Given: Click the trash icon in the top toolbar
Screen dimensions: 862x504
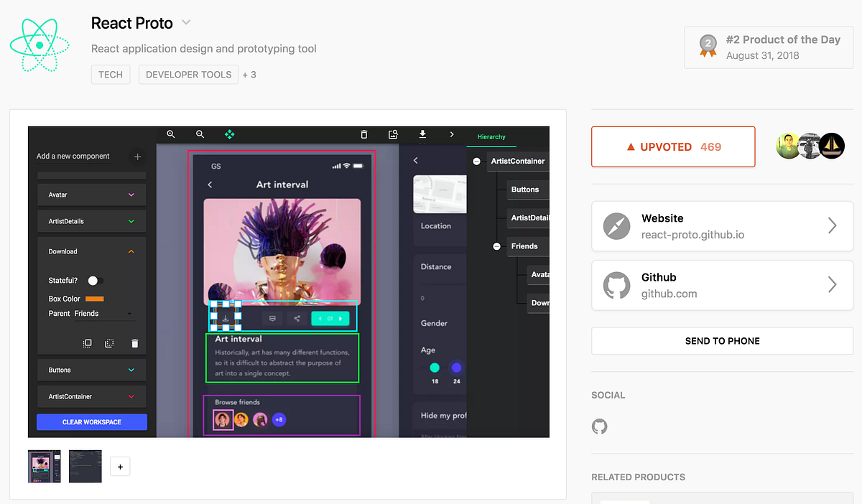Looking at the screenshot, I should 364,134.
